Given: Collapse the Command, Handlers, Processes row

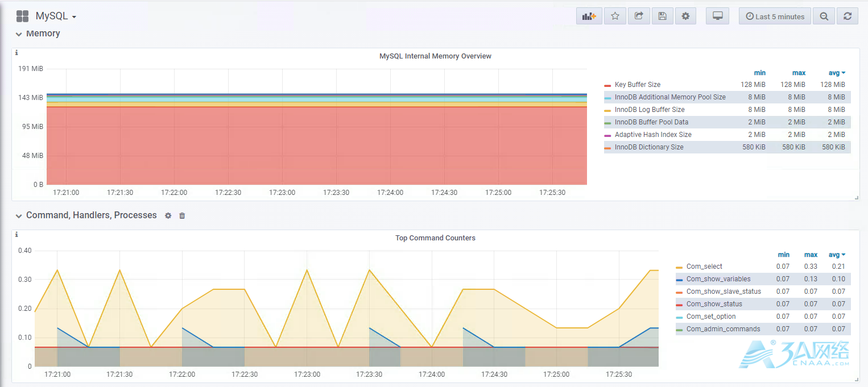Looking at the screenshot, I should (x=86, y=215).
